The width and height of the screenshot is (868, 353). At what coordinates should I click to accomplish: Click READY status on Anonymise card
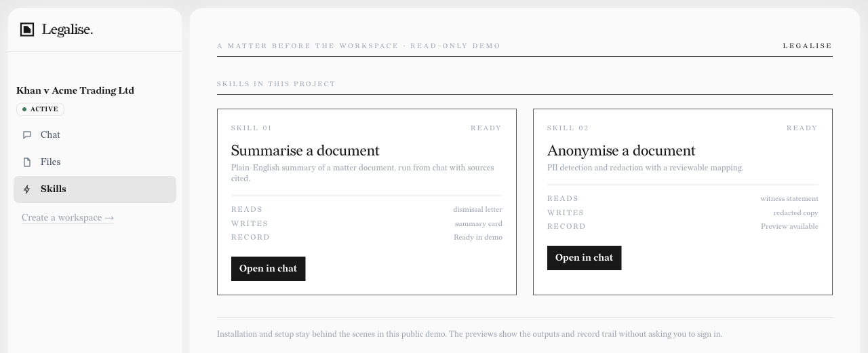802,128
